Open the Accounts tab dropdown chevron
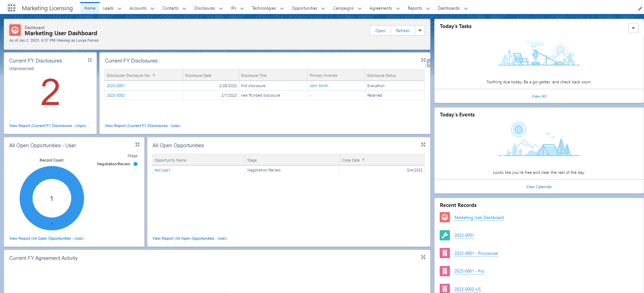The height and width of the screenshot is (293, 644). click(152, 9)
